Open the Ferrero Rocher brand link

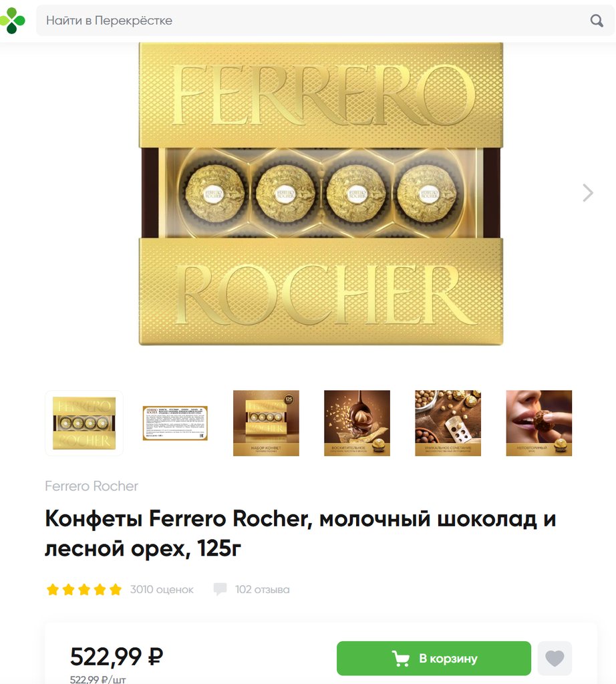click(91, 486)
